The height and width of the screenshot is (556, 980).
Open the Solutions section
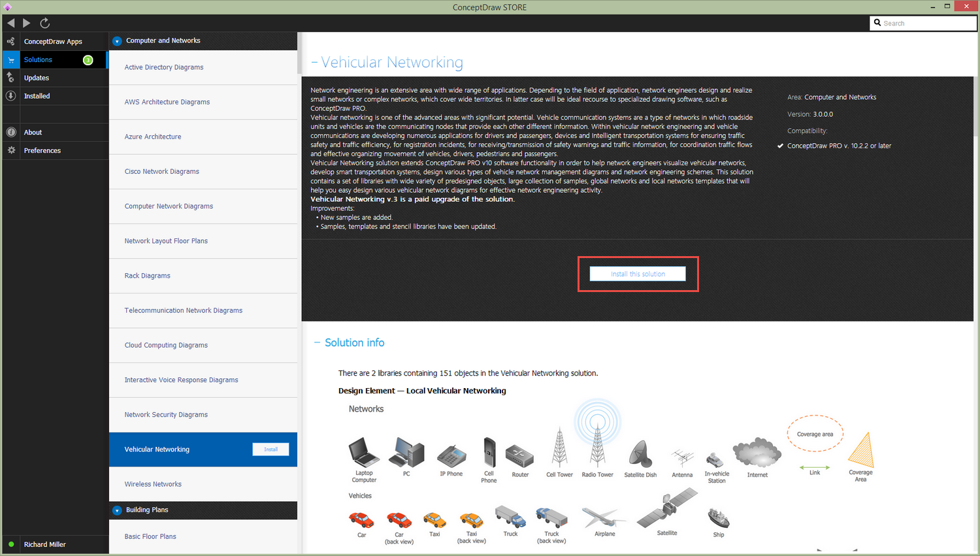click(x=38, y=59)
